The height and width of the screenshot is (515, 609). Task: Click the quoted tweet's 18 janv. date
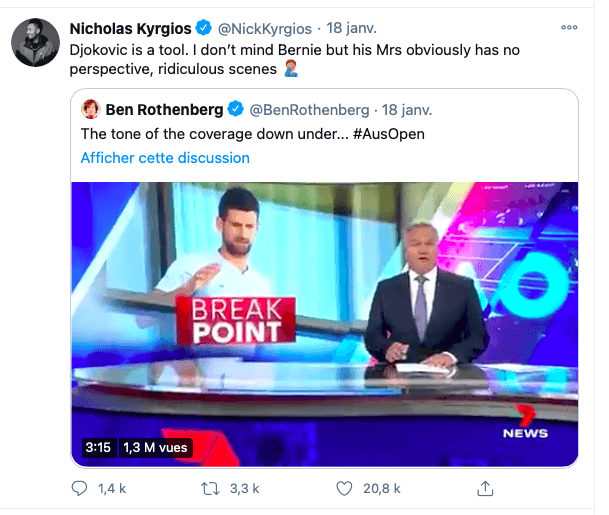(x=407, y=108)
